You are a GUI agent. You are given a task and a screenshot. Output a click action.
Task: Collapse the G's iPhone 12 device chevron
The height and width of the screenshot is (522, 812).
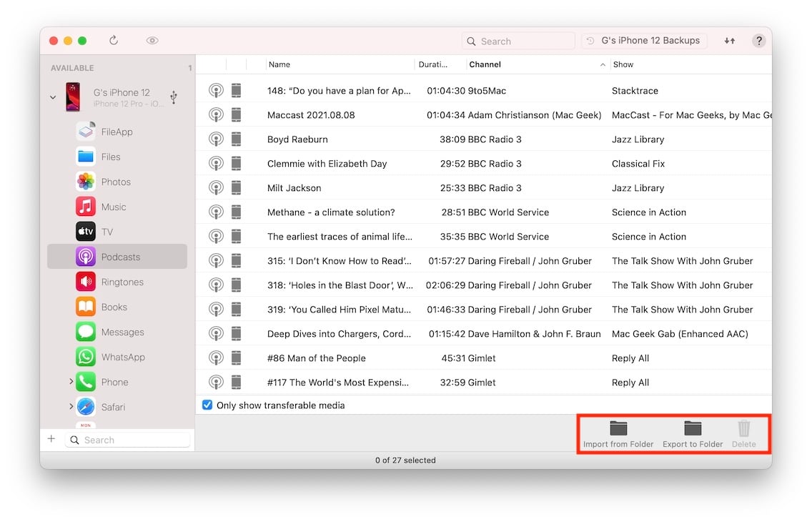(x=53, y=97)
